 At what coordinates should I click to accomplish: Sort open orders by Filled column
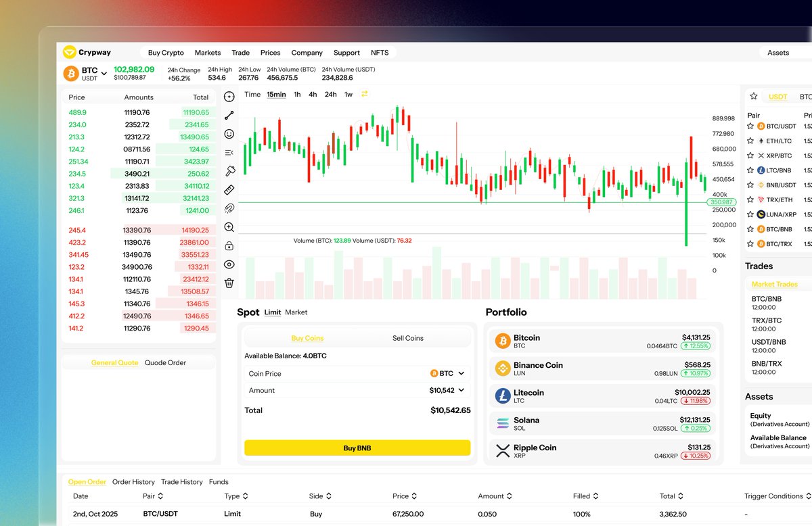pyautogui.click(x=595, y=496)
